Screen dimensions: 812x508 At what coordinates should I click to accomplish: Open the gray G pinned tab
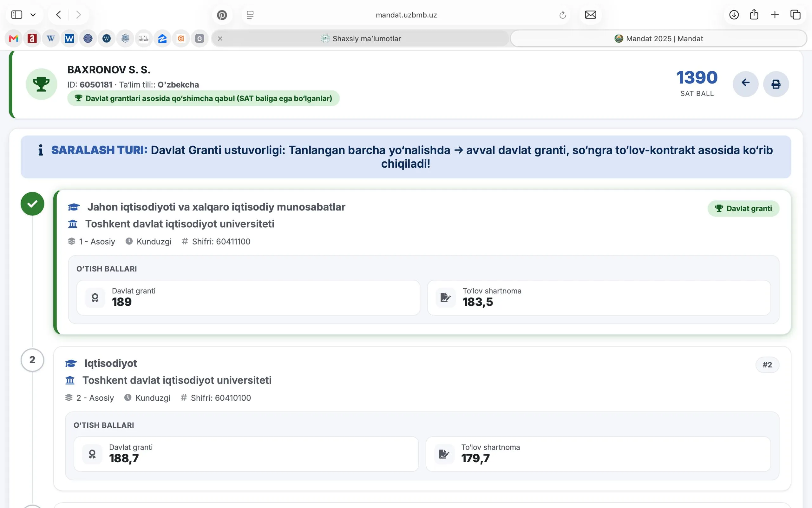200,39
